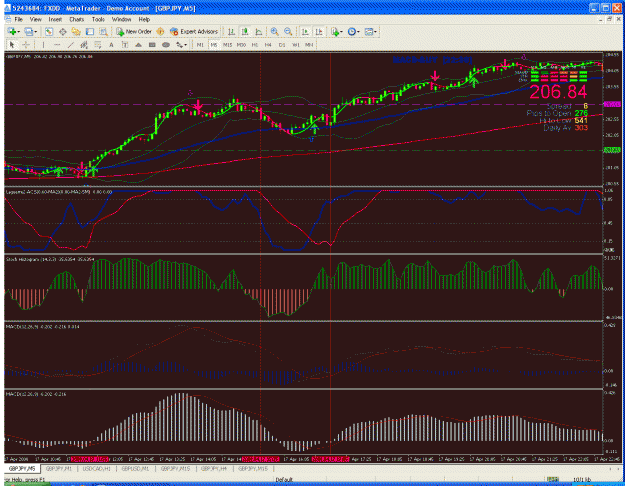Click the MACD-BUY signal label
625x486 pixels.
click(x=432, y=60)
